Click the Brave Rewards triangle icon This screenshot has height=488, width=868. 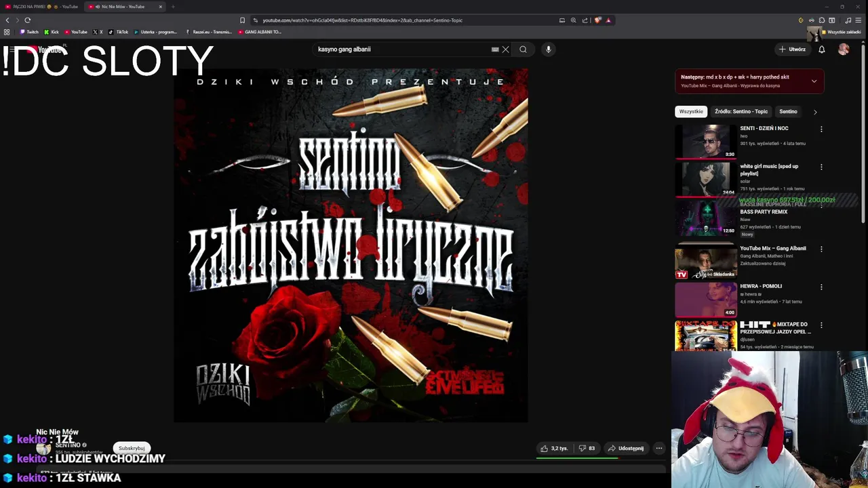pos(608,20)
